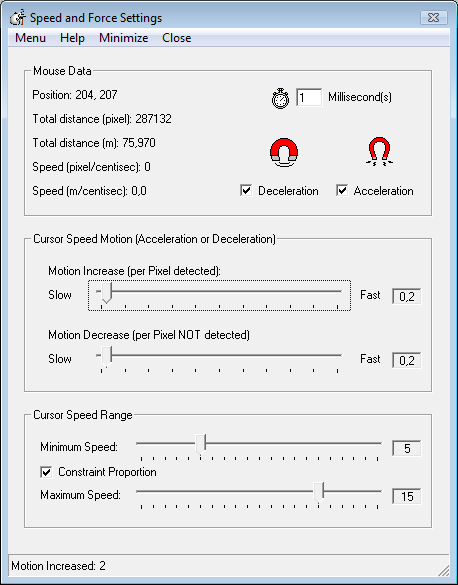Choose Close from the menu bar

(176, 38)
